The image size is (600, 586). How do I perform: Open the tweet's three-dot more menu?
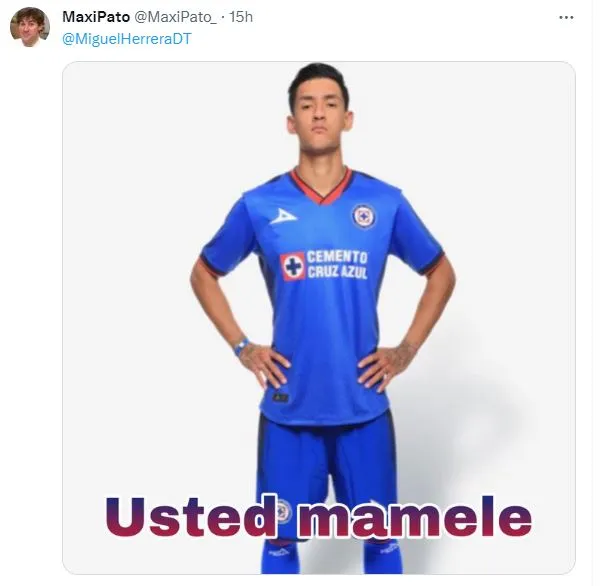pos(567,18)
